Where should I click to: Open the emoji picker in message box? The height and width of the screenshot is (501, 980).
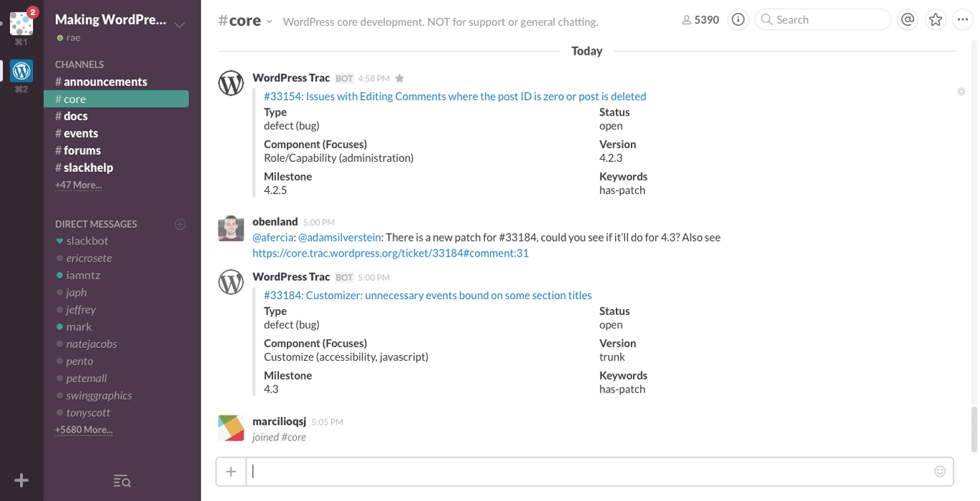[940, 472]
